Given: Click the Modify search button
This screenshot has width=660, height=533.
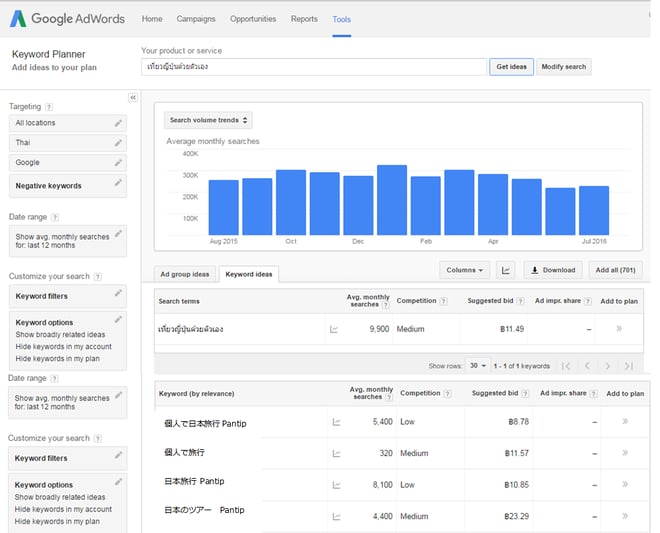Looking at the screenshot, I should pyautogui.click(x=564, y=67).
